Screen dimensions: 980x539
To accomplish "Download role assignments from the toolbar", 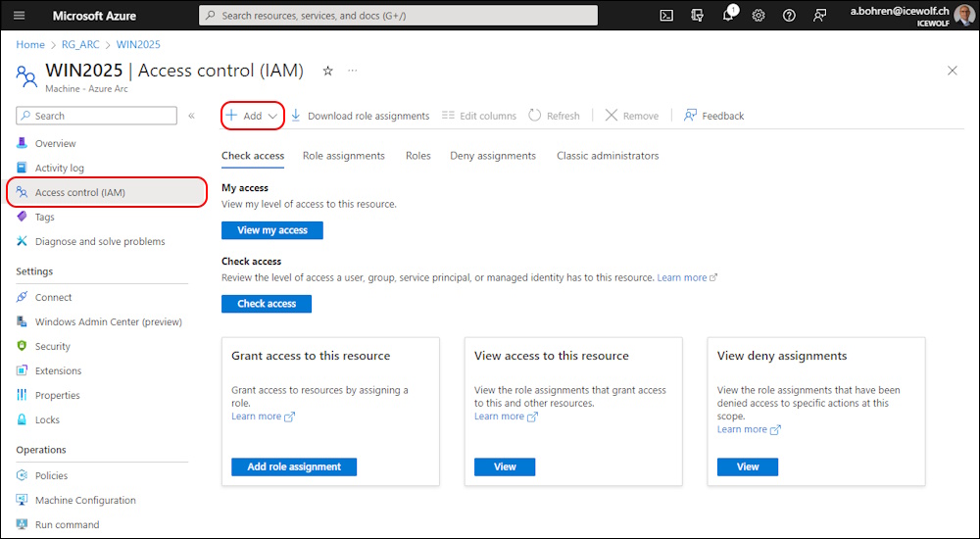I will coord(360,116).
